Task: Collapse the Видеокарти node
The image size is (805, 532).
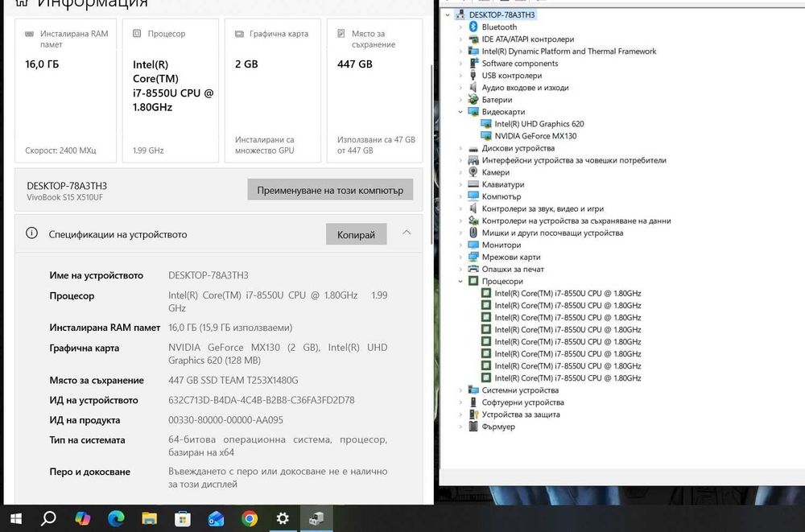Action: tap(460, 112)
